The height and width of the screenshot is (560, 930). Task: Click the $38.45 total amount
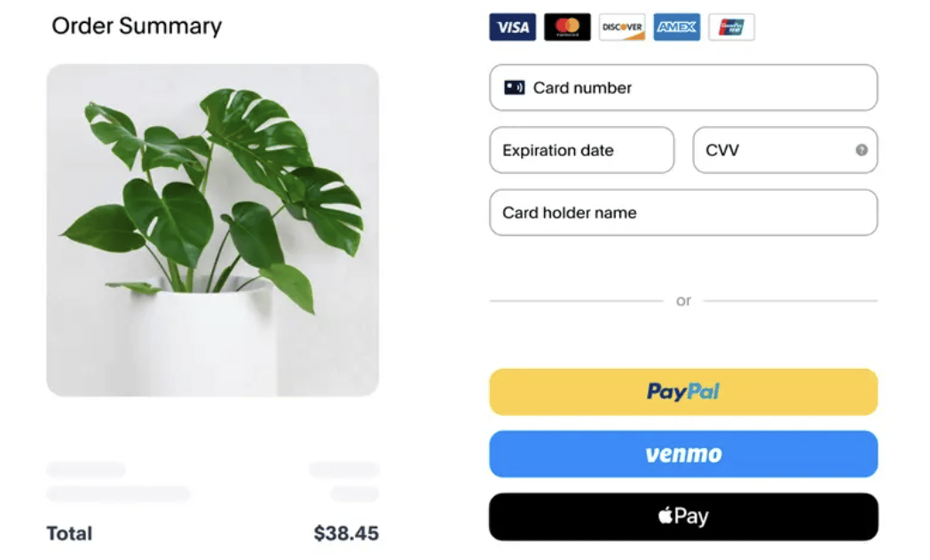(x=346, y=533)
